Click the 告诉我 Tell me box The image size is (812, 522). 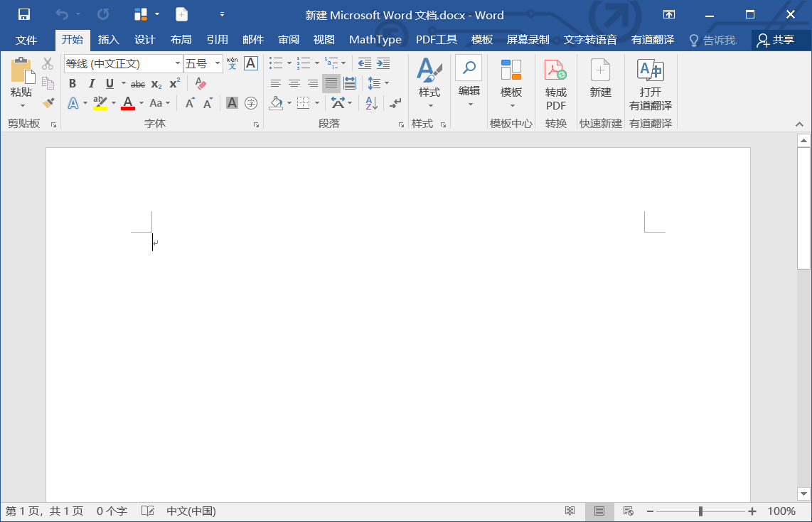tap(713, 40)
